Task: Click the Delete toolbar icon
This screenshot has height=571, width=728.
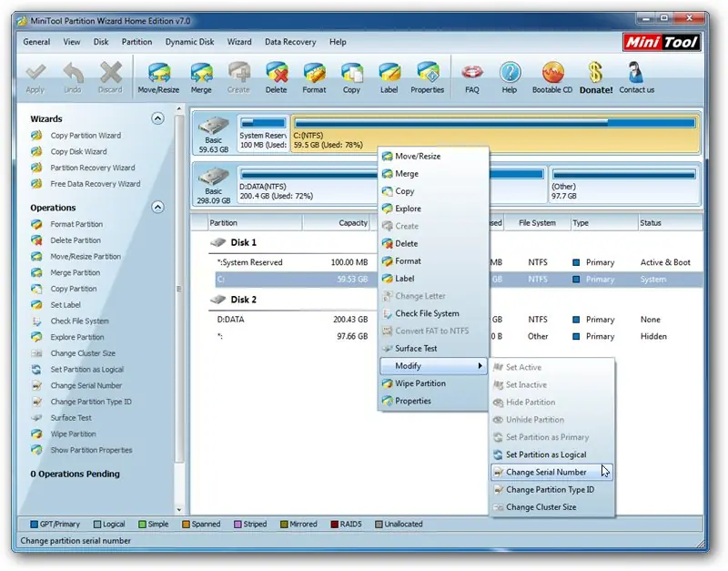Action: tap(277, 78)
